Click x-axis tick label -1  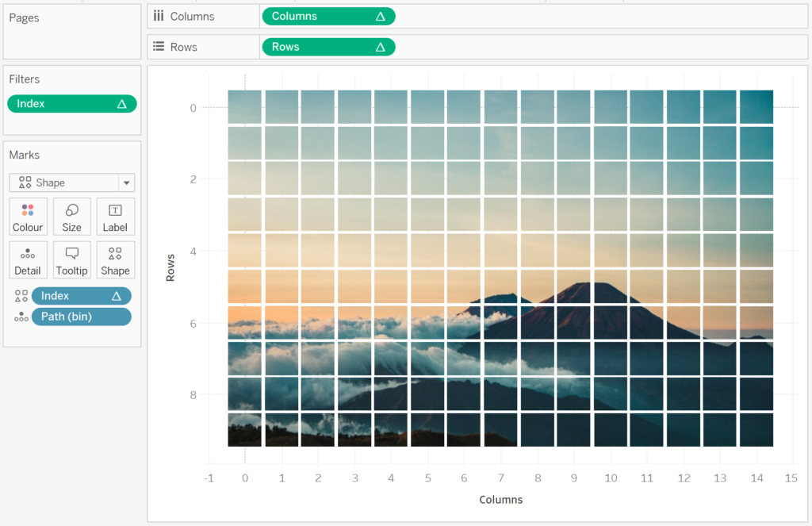[x=209, y=478]
